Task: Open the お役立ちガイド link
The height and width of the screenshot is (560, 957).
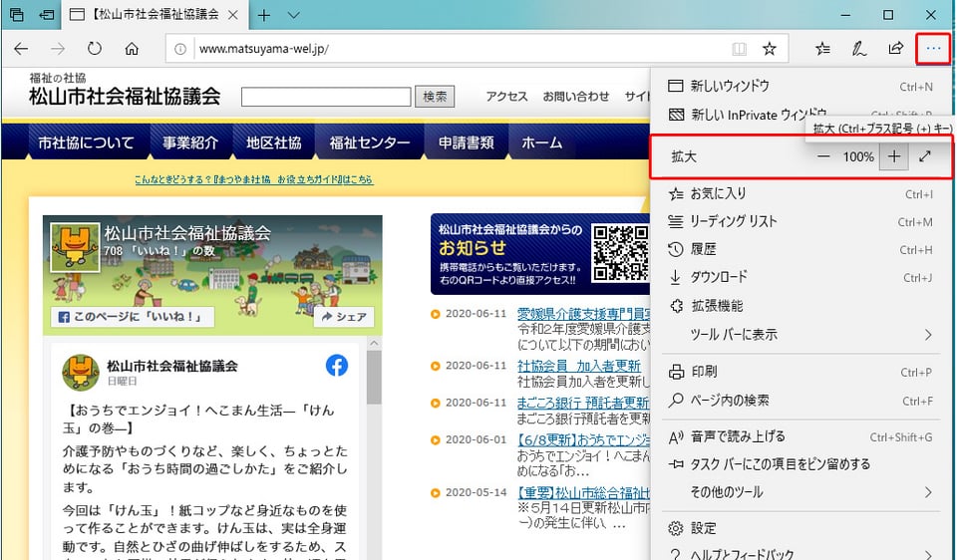Action: [253, 180]
